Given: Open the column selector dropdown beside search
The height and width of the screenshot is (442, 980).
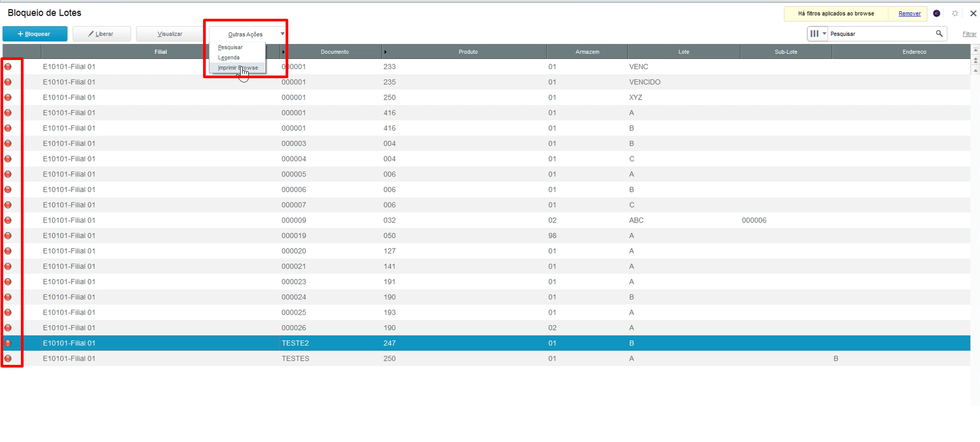Looking at the screenshot, I should [x=818, y=34].
